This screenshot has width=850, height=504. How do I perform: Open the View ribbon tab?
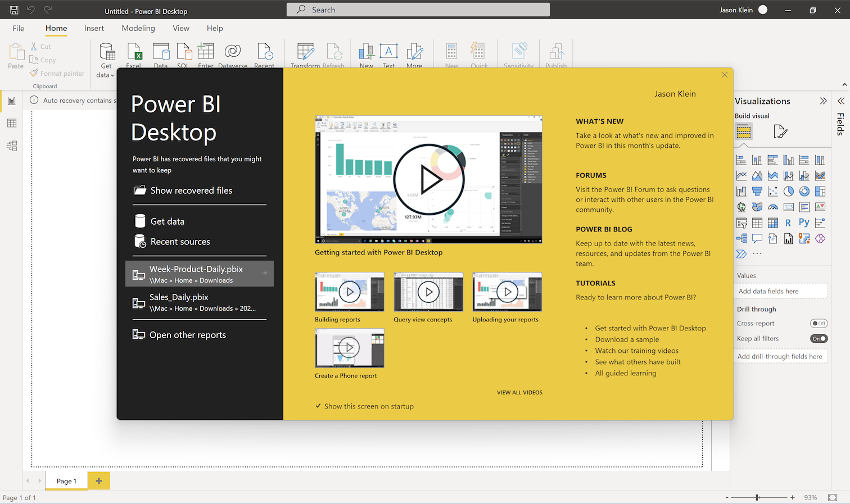point(181,28)
